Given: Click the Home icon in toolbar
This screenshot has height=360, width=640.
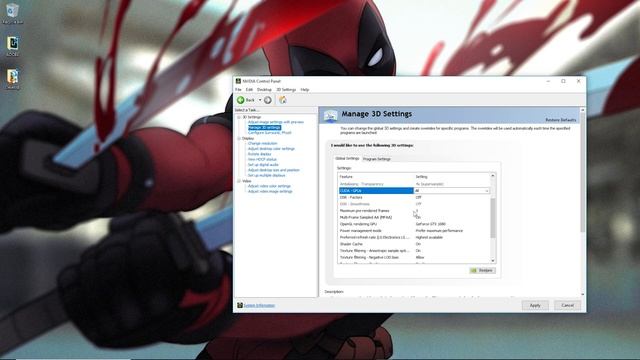Looking at the screenshot, I should point(282,100).
